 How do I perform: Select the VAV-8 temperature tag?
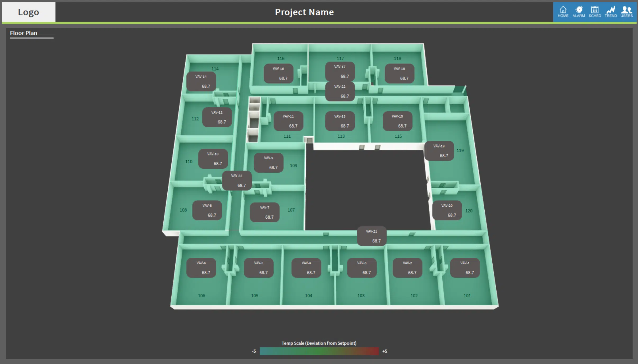point(207,210)
